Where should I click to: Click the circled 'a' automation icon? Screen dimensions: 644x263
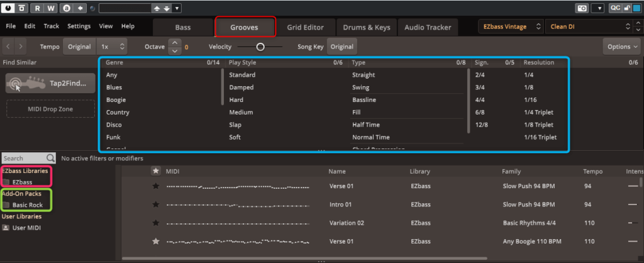pyautogui.click(x=66, y=8)
